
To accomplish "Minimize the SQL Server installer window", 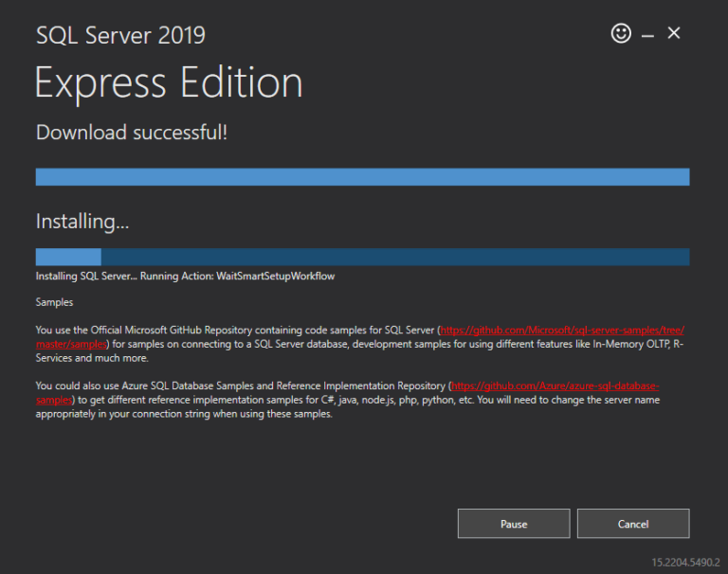I will (x=648, y=34).
